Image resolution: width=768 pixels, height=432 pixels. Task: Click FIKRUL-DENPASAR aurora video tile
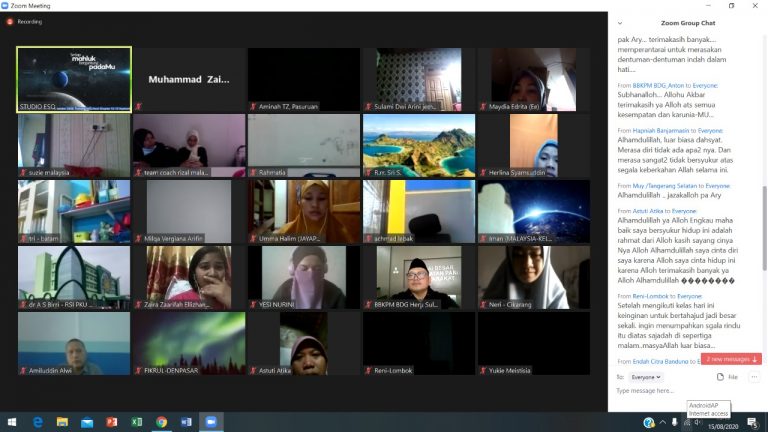pos(190,342)
